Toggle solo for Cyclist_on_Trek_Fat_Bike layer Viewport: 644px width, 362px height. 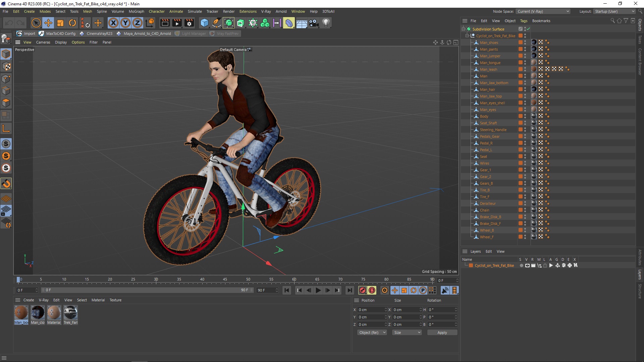(x=521, y=265)
